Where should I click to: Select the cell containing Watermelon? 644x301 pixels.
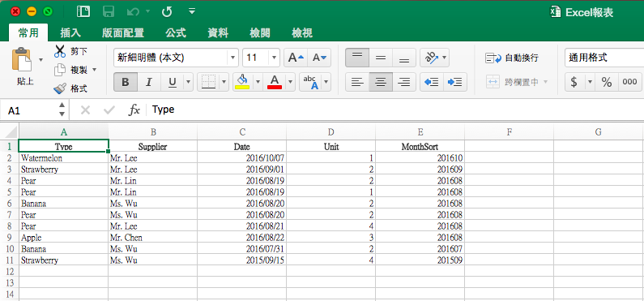coord(64,158)
